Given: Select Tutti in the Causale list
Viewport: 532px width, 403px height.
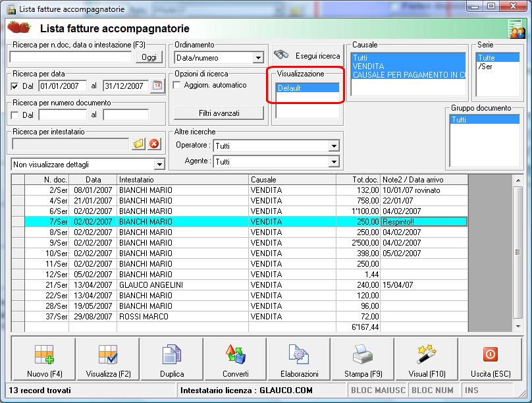Looking at the screenshot, I should 408,58.
